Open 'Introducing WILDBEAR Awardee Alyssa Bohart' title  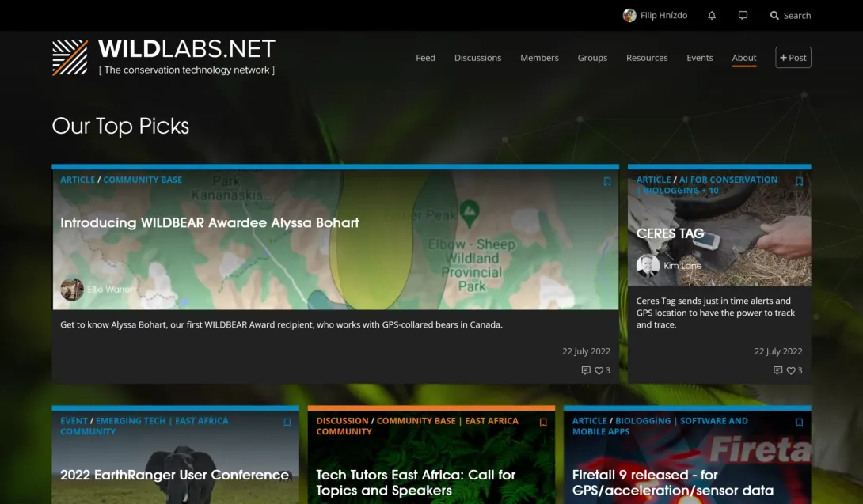pos(210,223)
